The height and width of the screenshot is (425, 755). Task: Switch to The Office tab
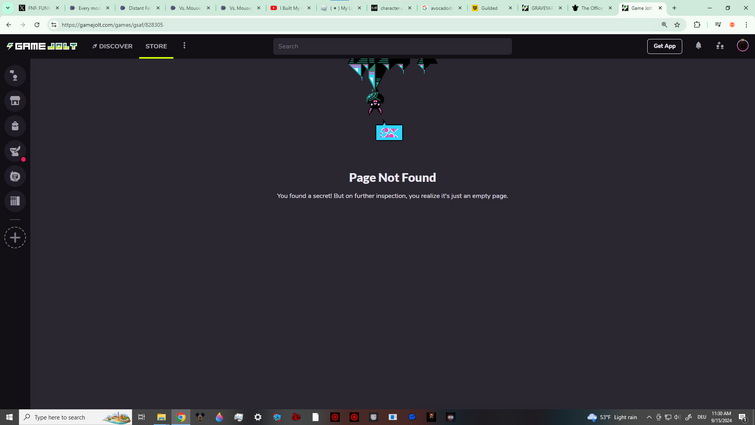[592, 8]
